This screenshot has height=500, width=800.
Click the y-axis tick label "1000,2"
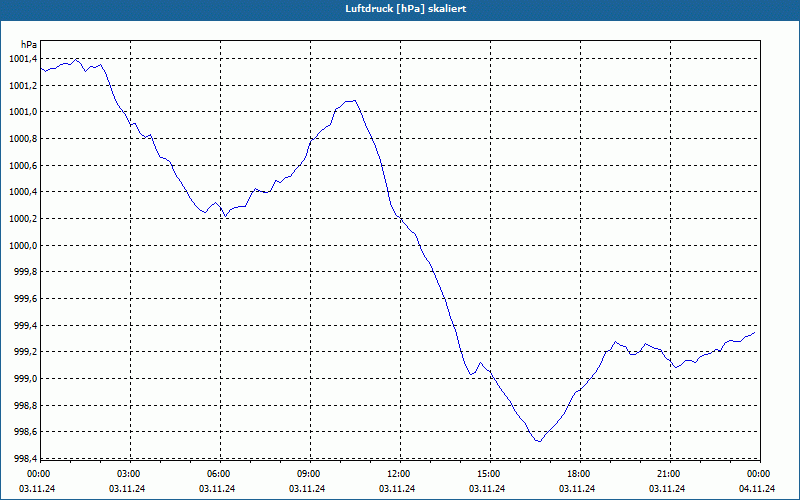(x=23, y=219)
